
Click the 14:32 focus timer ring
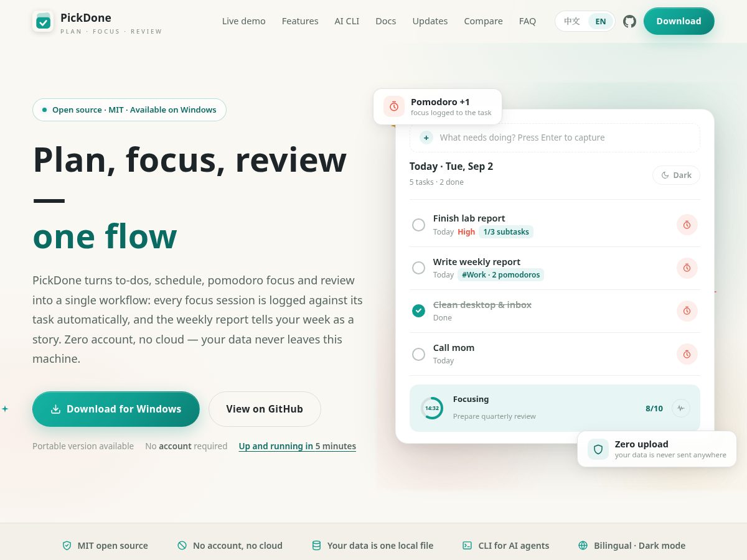tap(432, 408)
